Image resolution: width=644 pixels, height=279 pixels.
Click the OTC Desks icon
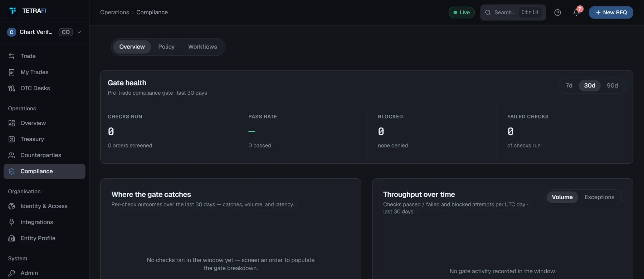(x=12, y=88)
